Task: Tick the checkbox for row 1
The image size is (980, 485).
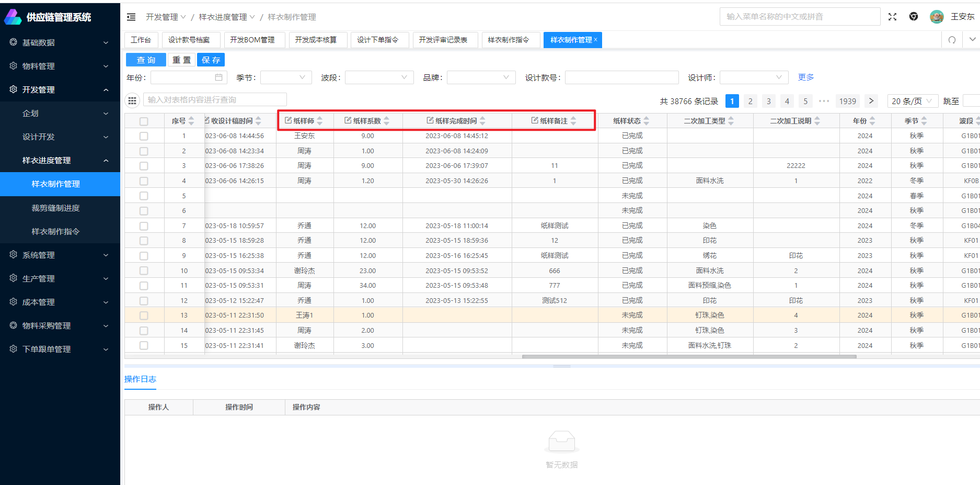Action: tap(144, 136)
